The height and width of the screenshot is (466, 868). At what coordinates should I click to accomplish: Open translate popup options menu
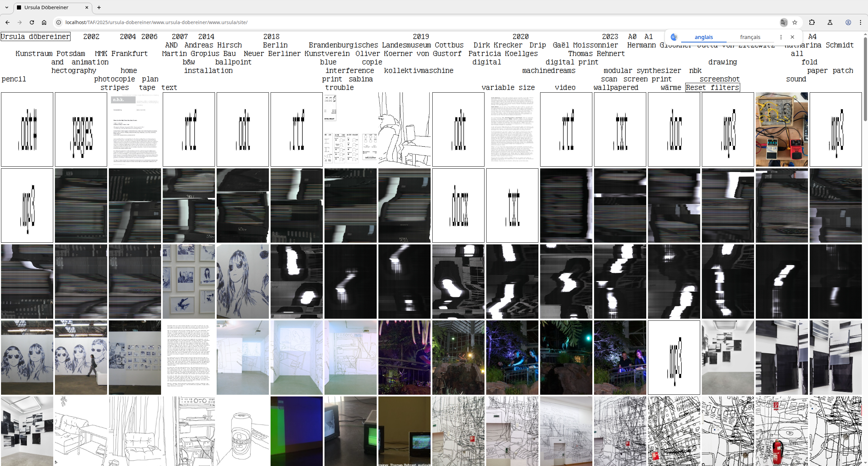(781, 37)
